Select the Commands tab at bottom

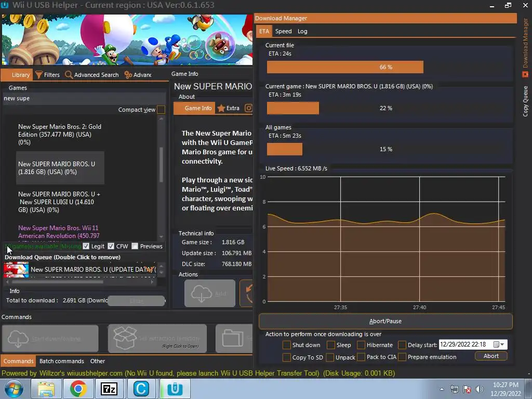18,361
